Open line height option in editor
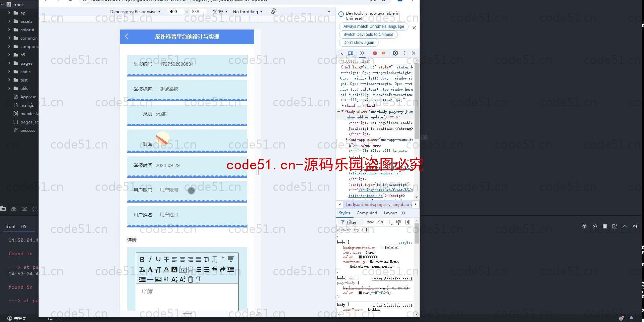The height and width of the screenshot is (322, 644). [207, 259]
